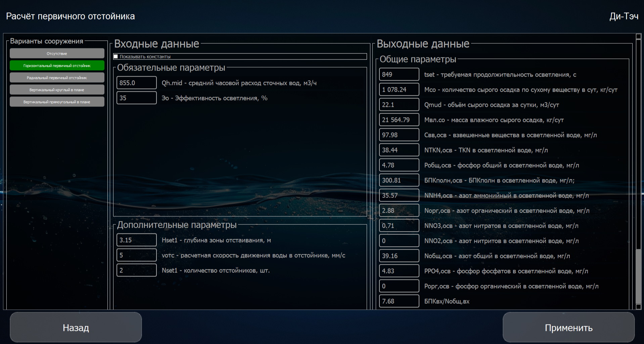Click the БПКполн,осв output value box
644x344 pixels.
pos(399,180)
